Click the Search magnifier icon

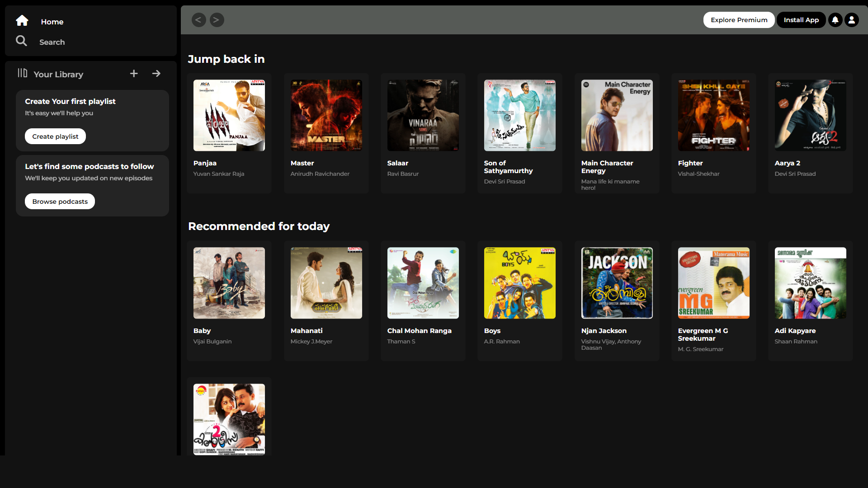tap(21, 41)
